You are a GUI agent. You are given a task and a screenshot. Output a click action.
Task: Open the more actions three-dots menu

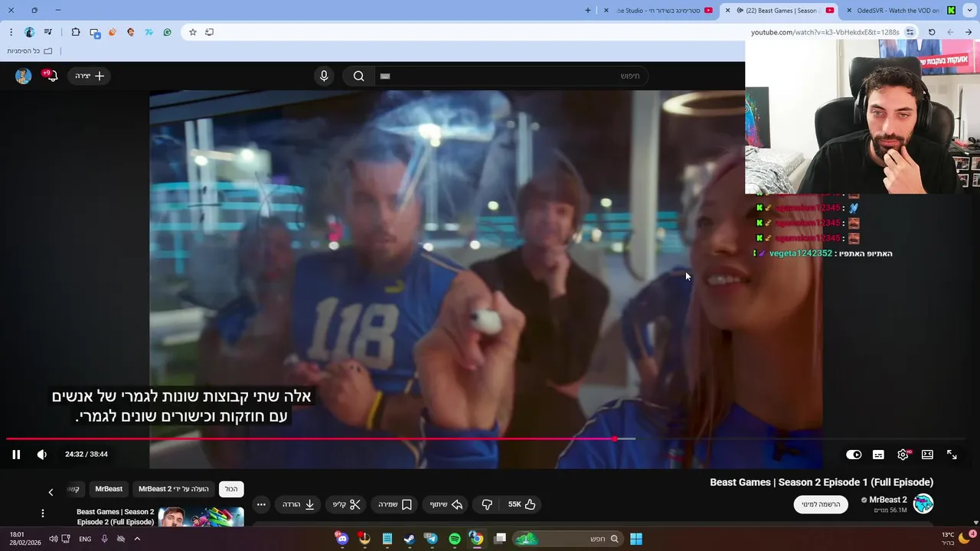(261, 504)
